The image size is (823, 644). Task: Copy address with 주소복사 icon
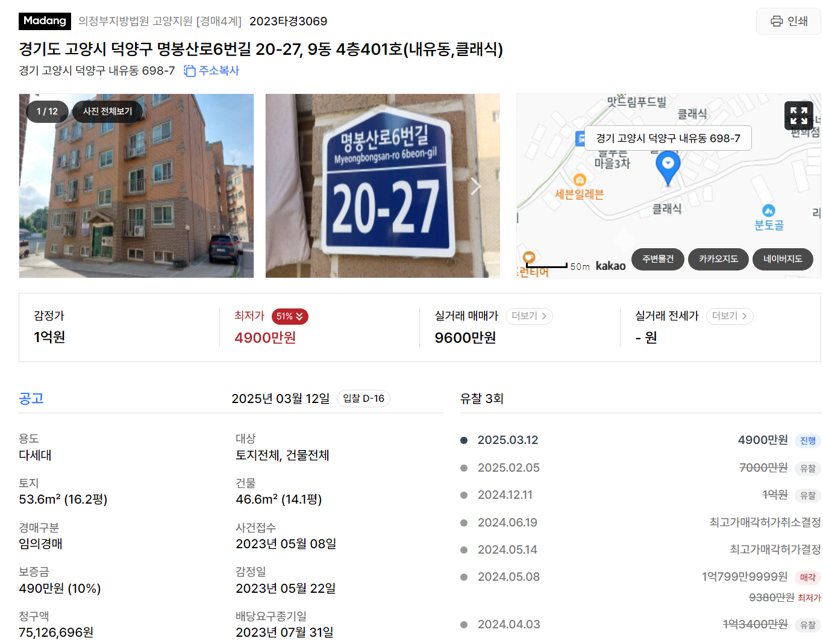coord(211,70)
